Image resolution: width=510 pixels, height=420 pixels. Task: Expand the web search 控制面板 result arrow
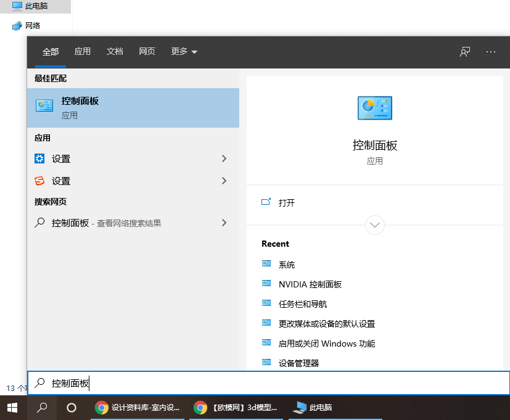[x=224, y=223]
